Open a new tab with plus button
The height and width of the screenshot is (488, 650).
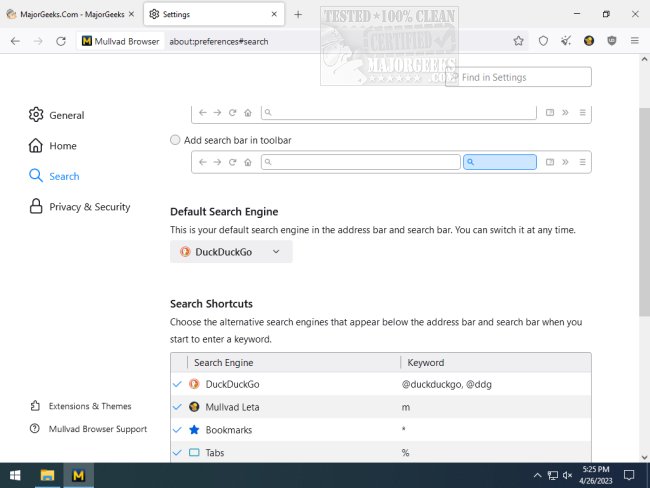pyautogui.click(x=298, y=15)
